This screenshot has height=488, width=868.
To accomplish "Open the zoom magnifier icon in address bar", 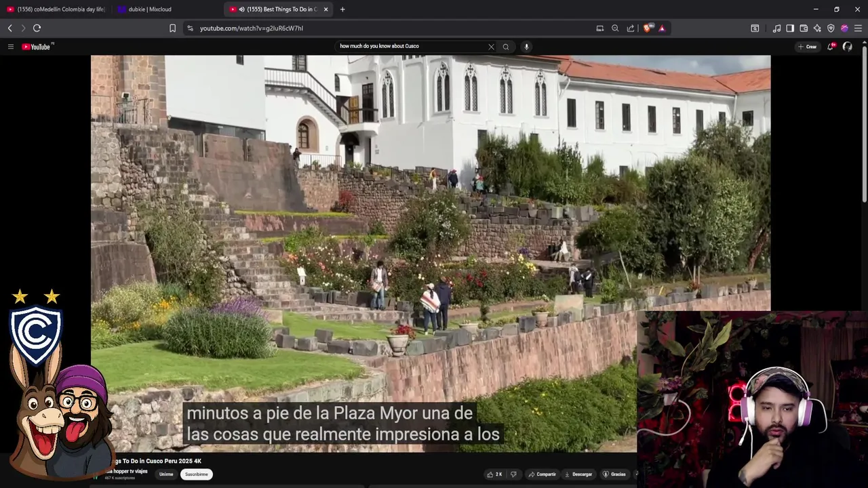I will click(x=615, y=28).
